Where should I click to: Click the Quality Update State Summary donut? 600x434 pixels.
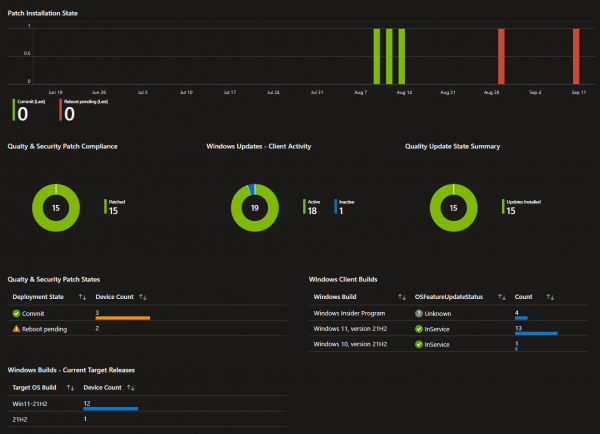[x=453, y=208]
